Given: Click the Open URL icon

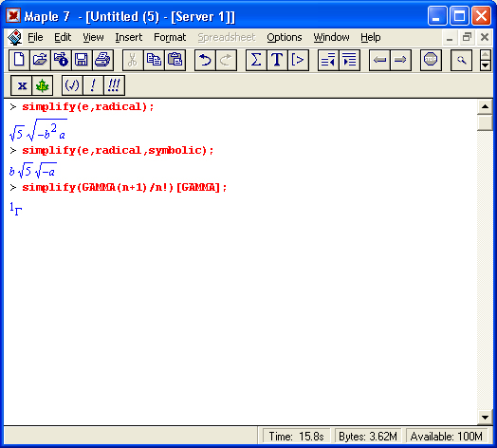Looking at the screenshot, I should pyautogui.click(x=61, y=60).
